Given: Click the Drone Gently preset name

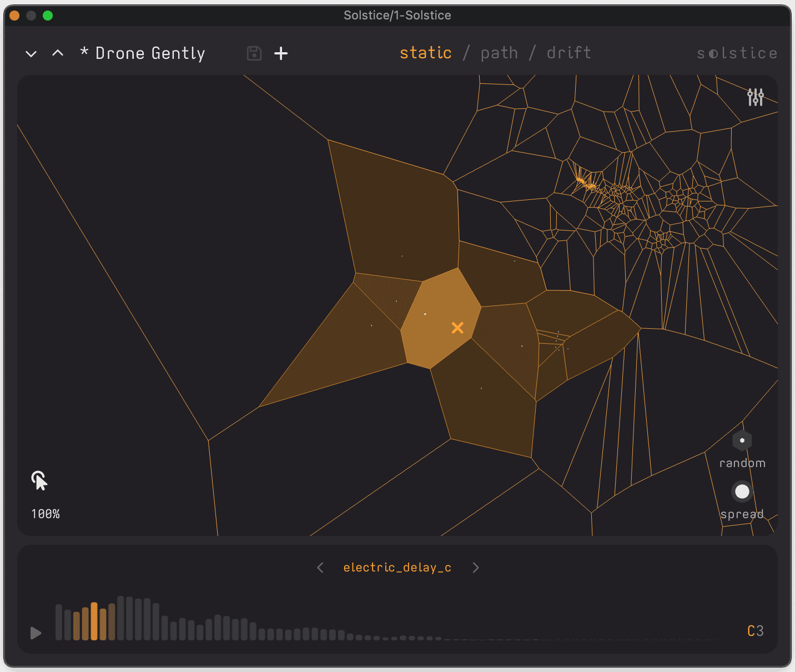Looking at the screenshot, I should [150, 53].
